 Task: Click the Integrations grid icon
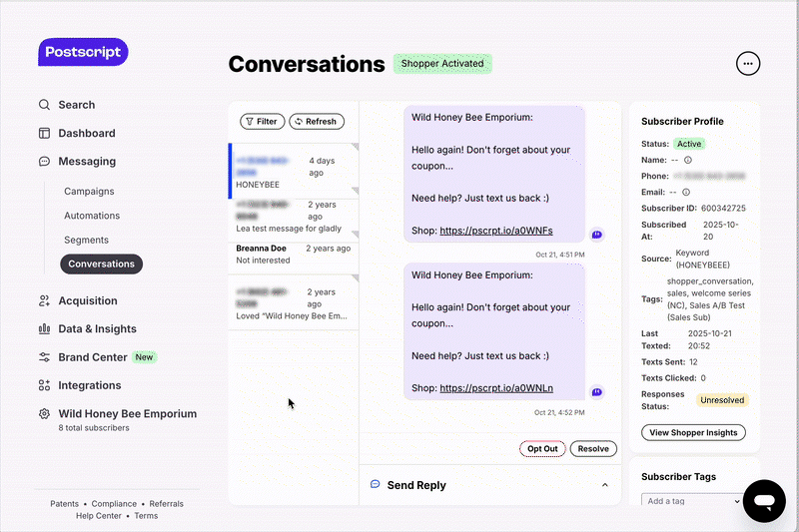point(44,385)
